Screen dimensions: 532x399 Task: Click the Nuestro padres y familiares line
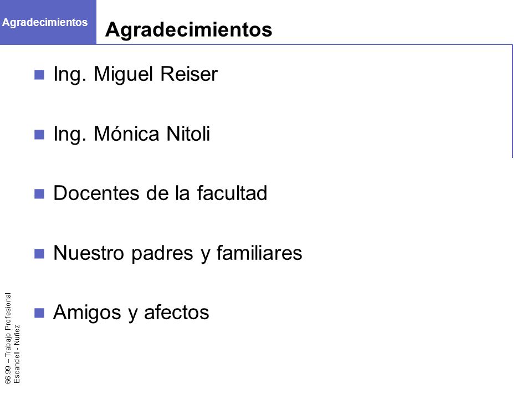pos(177,253)
